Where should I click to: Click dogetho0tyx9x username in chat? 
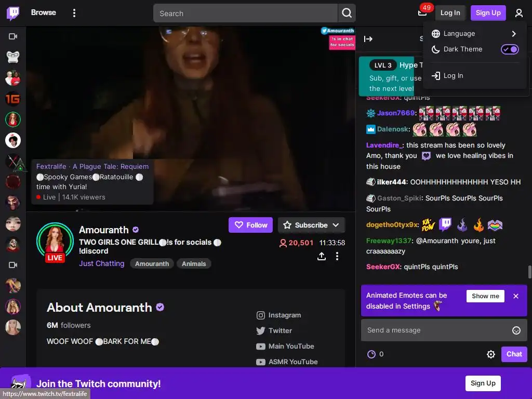[392, 225]
